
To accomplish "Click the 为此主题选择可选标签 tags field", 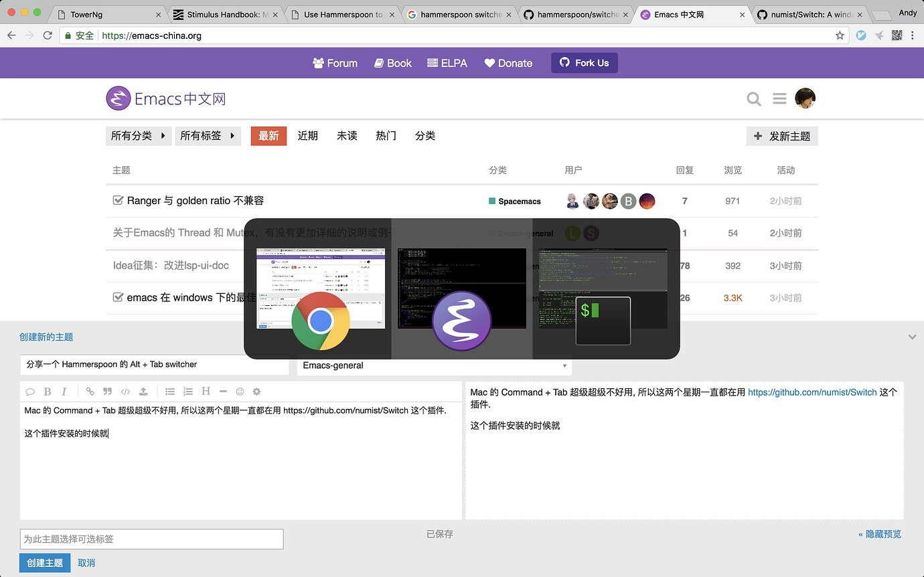I will [x=151, y=539].
